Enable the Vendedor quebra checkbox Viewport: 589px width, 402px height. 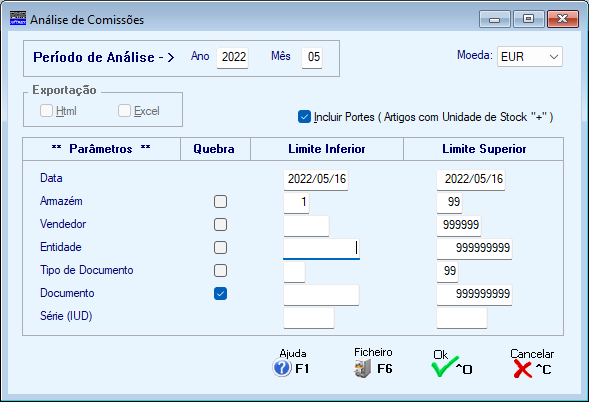(220, 225)
